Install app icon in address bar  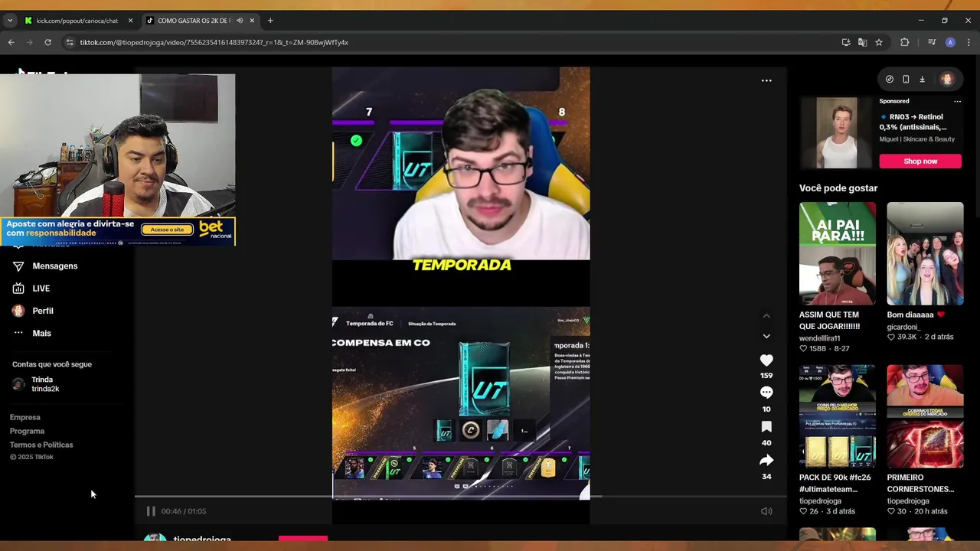[846, 42]
